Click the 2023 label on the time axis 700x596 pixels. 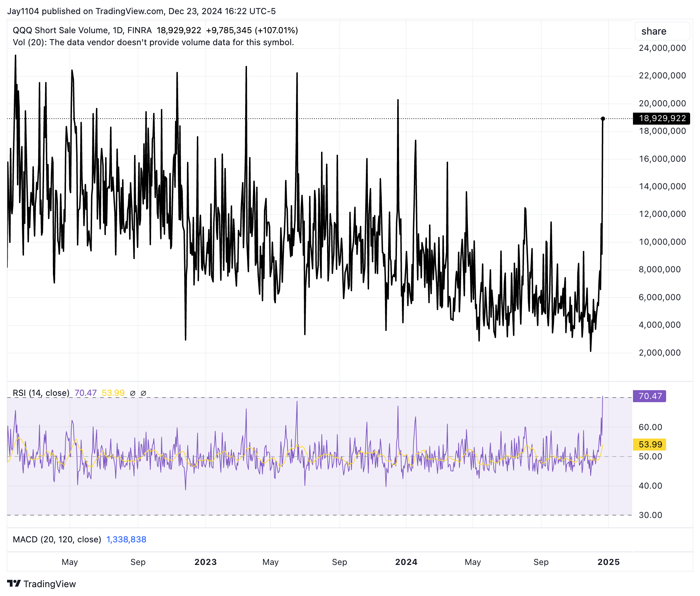(206, 562)
